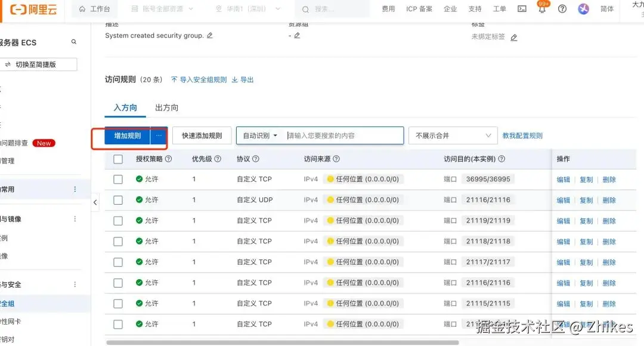
Task: Click the 工作台 home icon
Action: coord(82,8)
